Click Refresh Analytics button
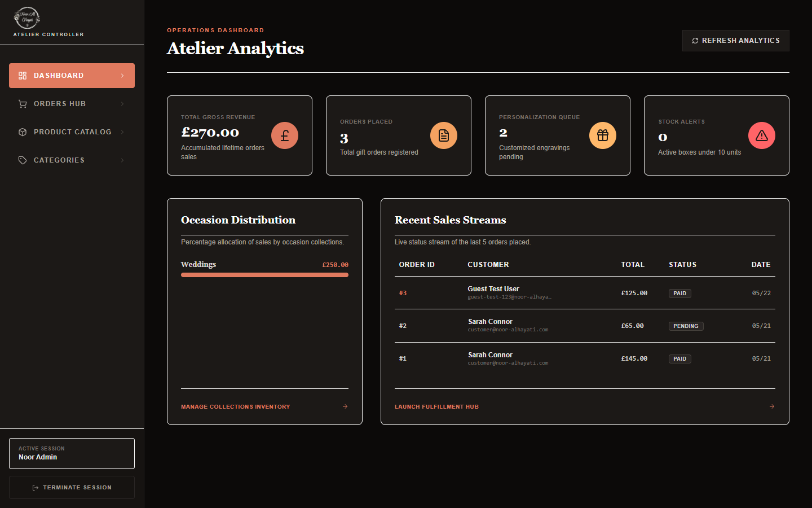 point(735,41)
